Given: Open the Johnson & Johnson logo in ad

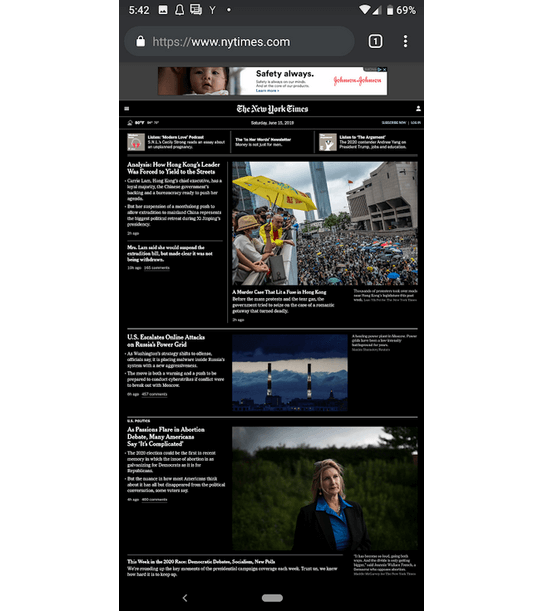Looking at the screenshot, I should click(x=357, y=80).
